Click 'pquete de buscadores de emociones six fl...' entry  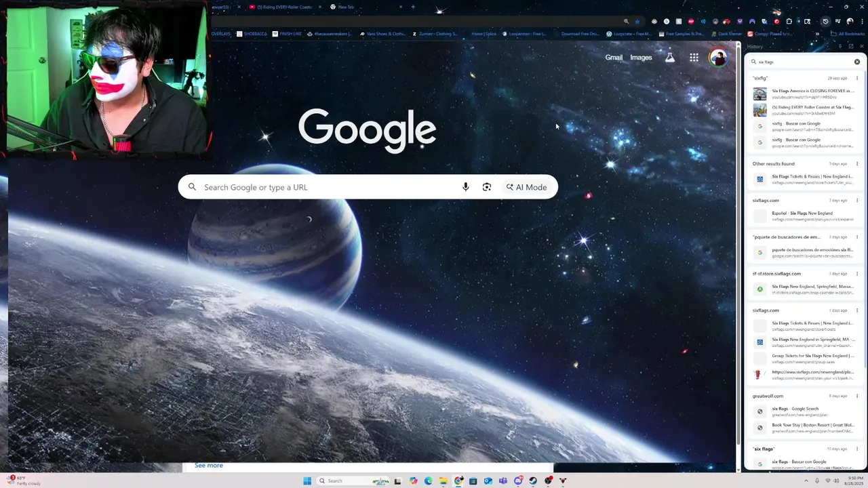click(x=804, y=253)
